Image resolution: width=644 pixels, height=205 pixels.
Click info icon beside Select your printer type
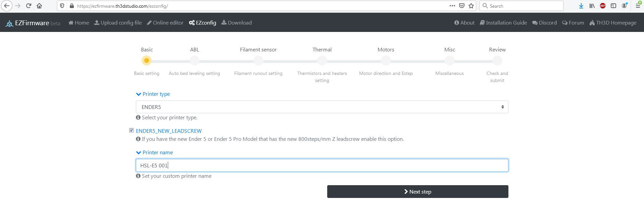tap(138, 118)
